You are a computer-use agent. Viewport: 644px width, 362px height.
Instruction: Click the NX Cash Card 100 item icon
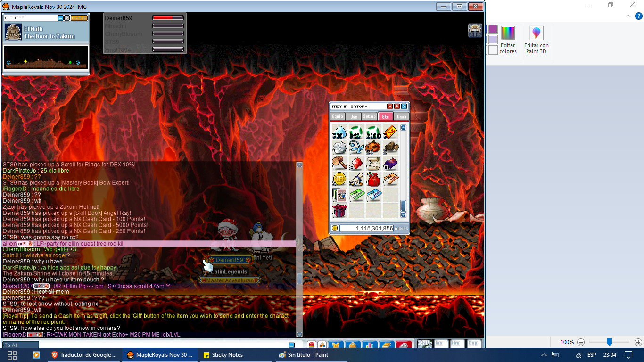coord(391,178)
